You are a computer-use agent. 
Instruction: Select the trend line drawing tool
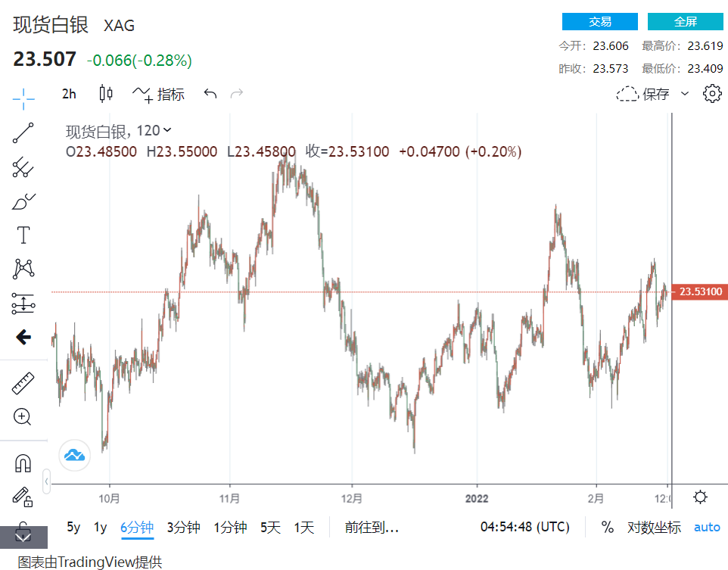(23, 132)
